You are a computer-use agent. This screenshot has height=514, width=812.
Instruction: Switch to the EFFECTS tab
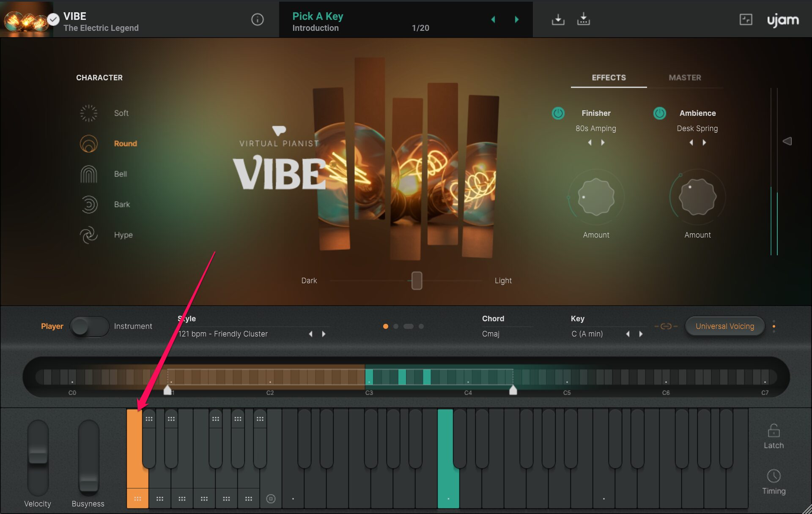[x=609, y=78]
